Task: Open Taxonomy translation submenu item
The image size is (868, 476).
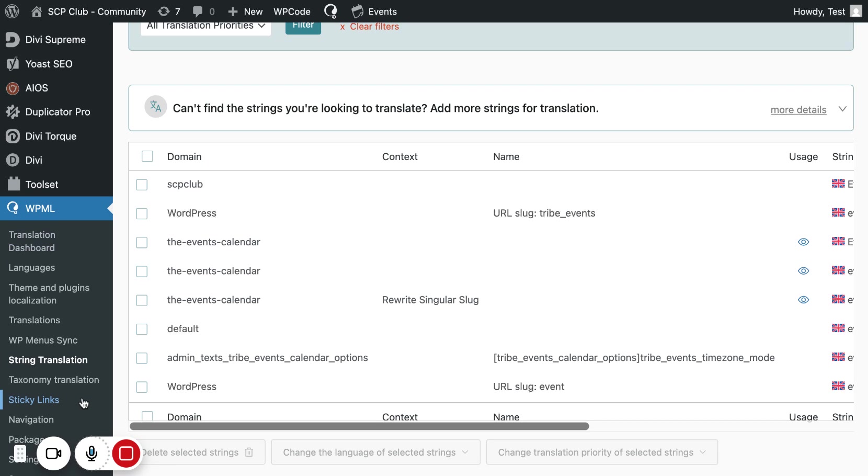Action: coord(53,380)
